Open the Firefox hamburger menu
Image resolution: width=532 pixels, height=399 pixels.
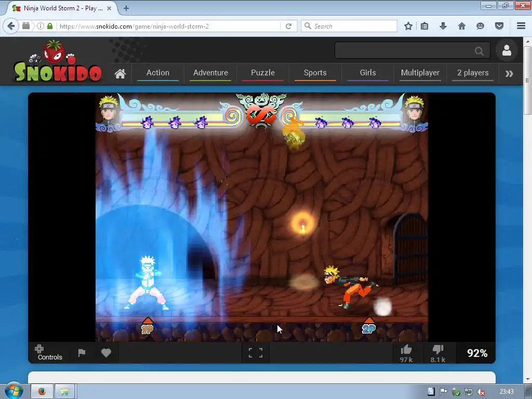521,26
